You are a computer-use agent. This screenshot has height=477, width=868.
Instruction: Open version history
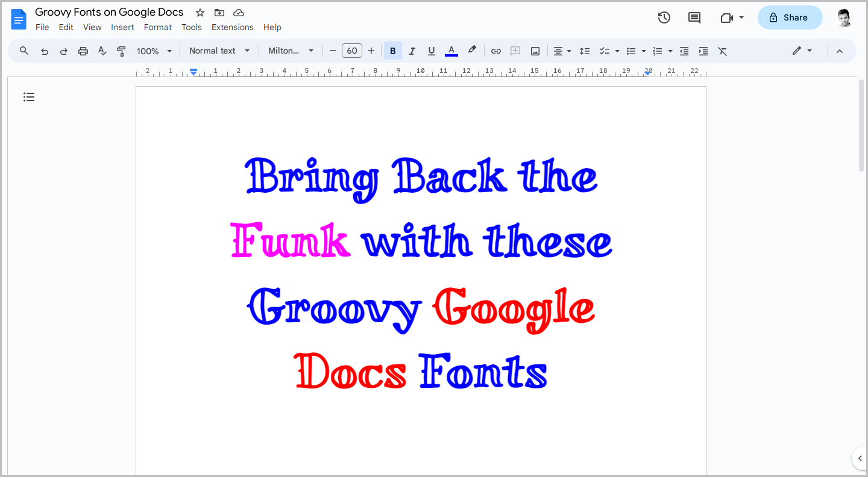664,17
